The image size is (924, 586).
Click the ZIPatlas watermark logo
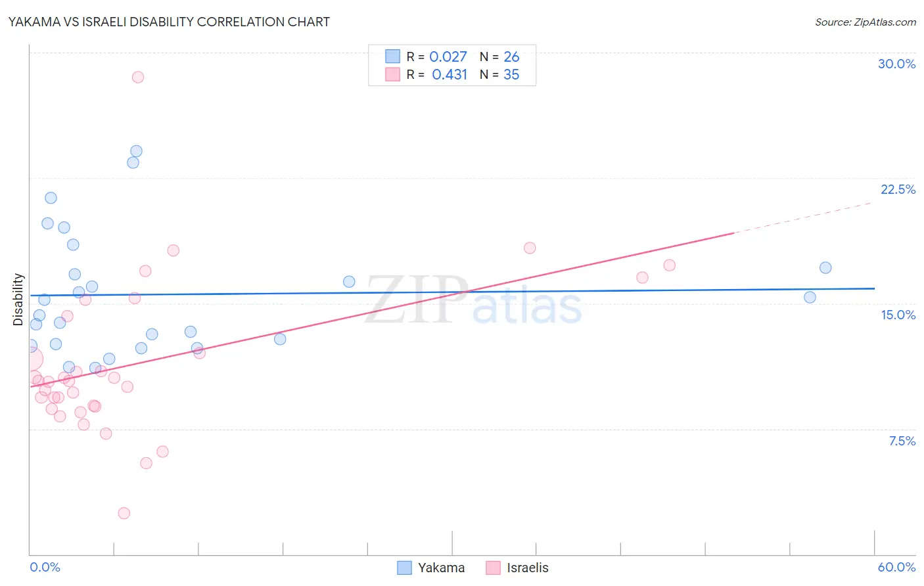click(474, 300)
